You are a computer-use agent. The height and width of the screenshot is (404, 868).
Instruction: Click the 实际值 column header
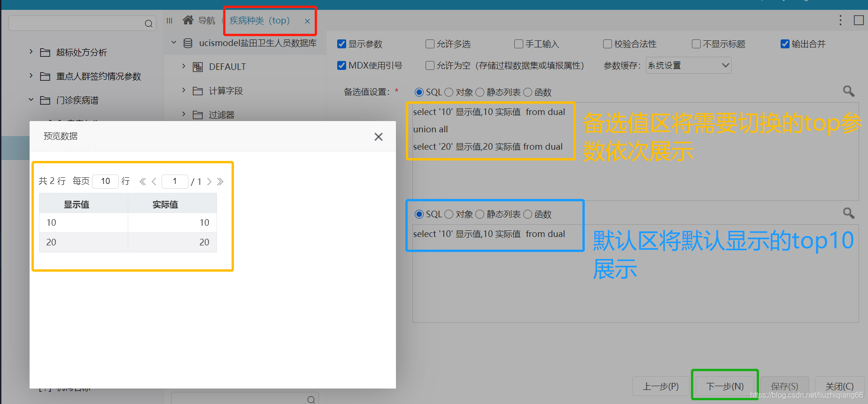172,204
